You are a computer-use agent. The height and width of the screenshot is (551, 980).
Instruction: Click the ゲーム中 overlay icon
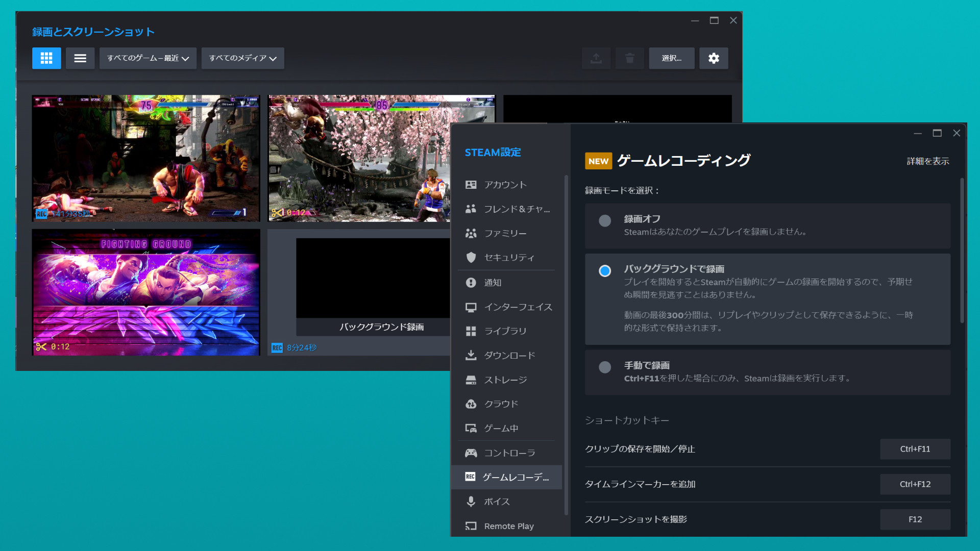[x=471, y=429]
